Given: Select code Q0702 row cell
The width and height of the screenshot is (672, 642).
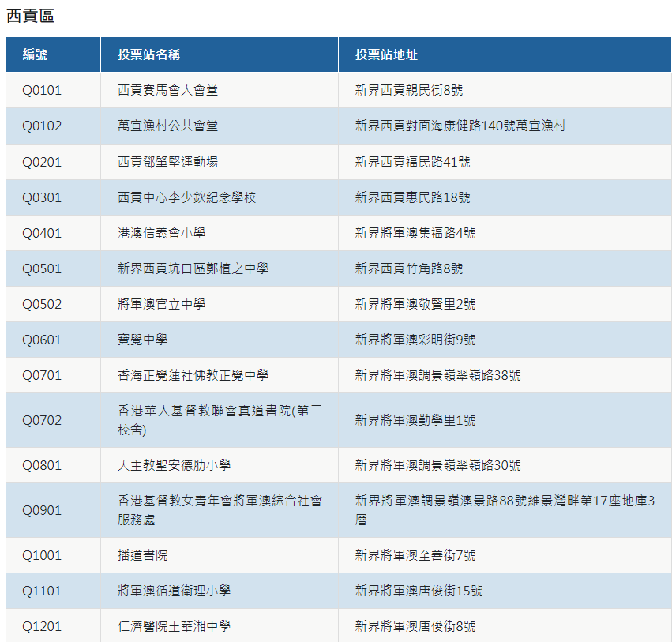Looking at the screenshot, I should point(42,420).
